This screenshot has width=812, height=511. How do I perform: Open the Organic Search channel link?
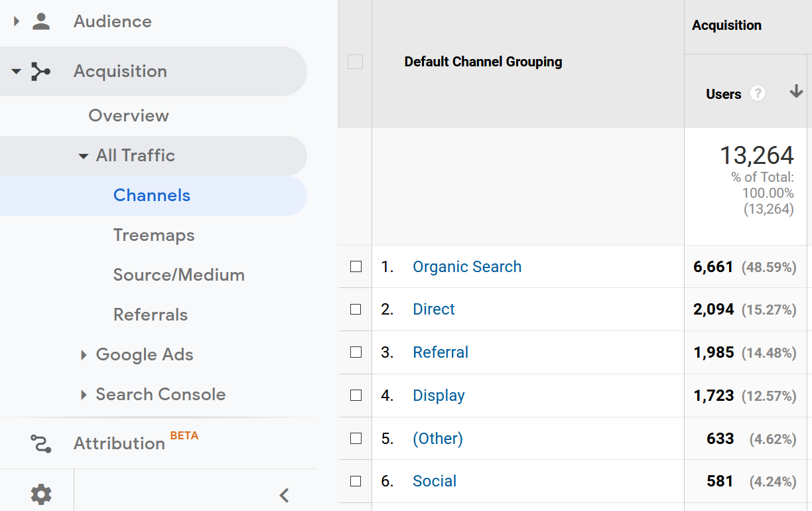pyautogui.click(x=467, y=267)
